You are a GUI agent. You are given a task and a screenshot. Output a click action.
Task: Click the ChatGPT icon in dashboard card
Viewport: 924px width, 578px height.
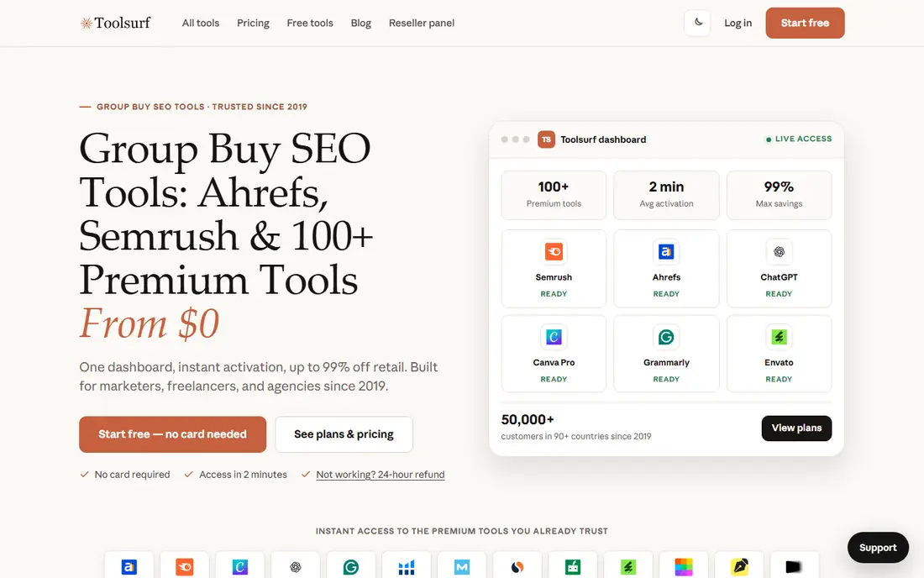pos(779,251)
